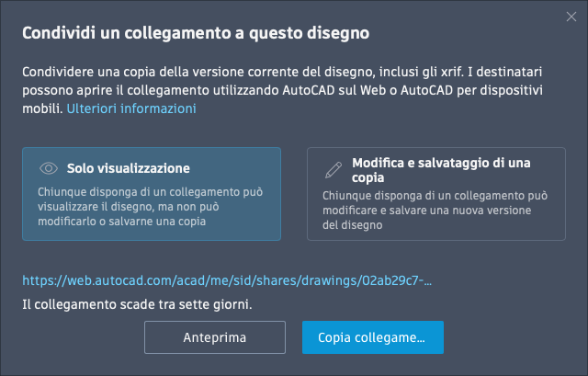Click the link expiry notice text

137,303
